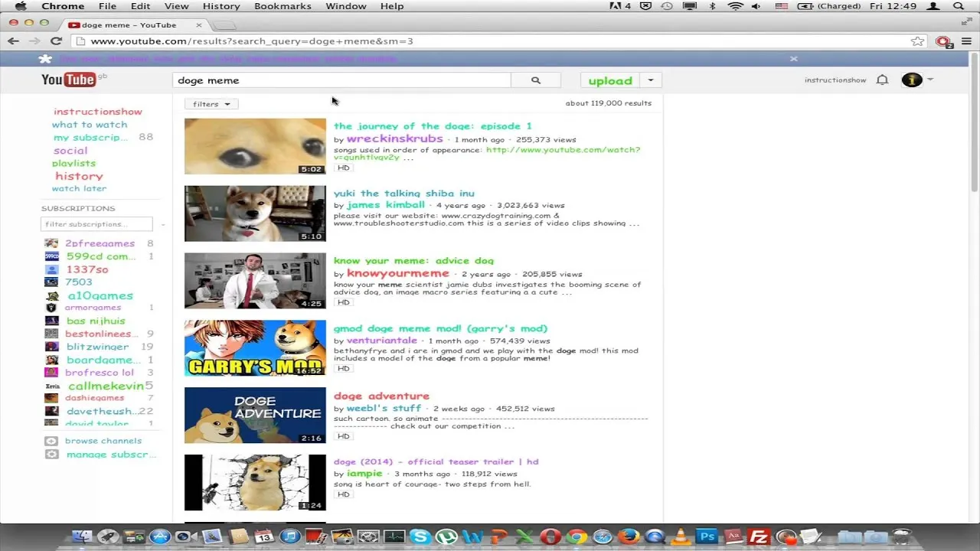Image resolution: width=980 pixels, height=551 pixels.
Task: Open Skype from the dock
Action: tap(420, 537)
